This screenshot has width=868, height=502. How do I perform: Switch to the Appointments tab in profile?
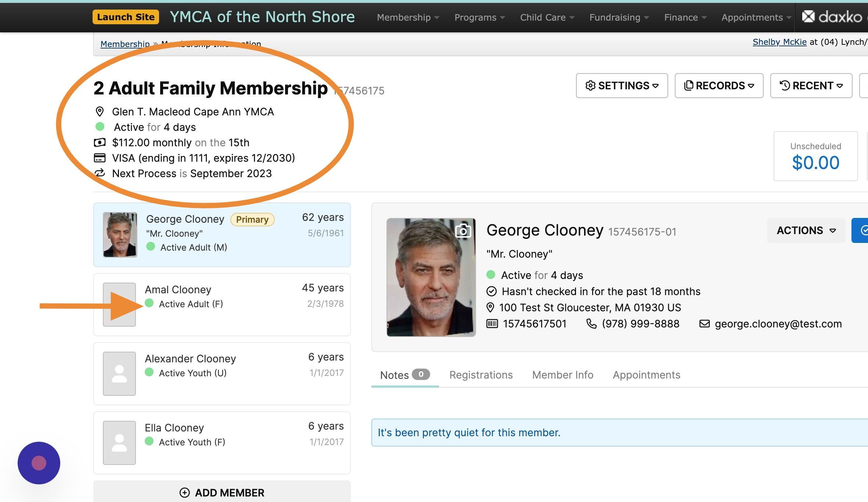(x=647, y=375)
